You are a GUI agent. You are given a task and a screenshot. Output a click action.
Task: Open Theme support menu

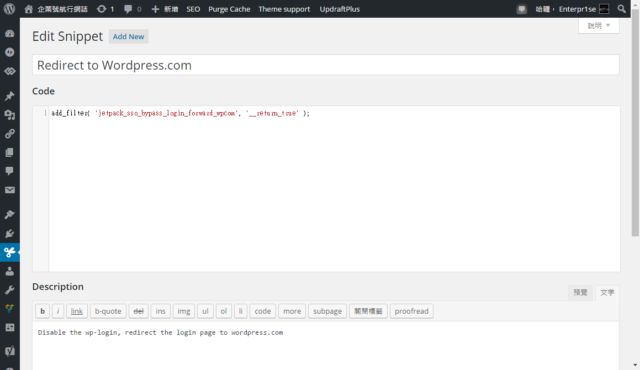284,9
